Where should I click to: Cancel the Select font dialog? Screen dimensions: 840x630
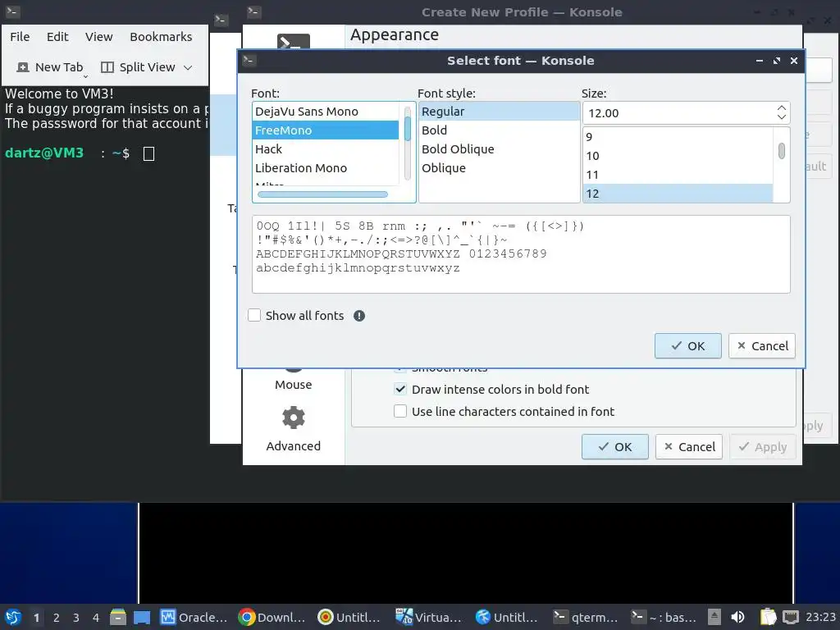[x=762, y=345]
